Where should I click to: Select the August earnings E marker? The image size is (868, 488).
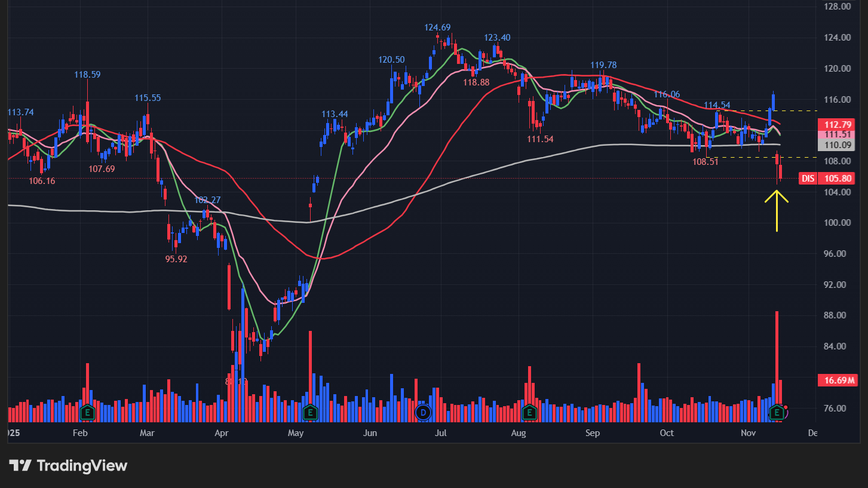pyautogui.click(x=529, y=412)
